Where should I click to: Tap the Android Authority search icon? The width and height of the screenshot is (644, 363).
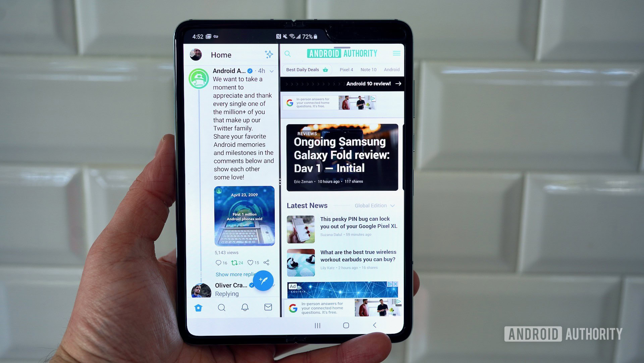click(288, 53)
